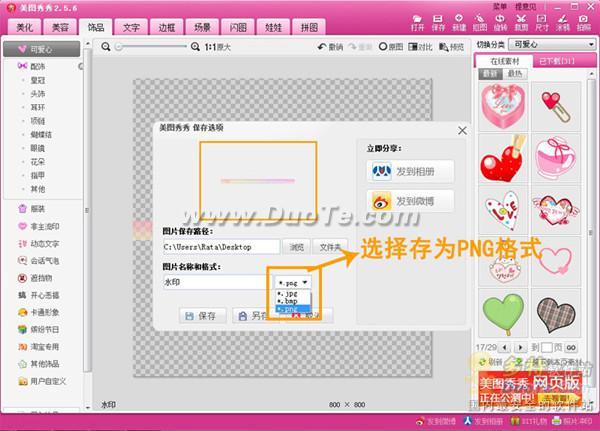Click the 保存 button in the dialog

200,315
